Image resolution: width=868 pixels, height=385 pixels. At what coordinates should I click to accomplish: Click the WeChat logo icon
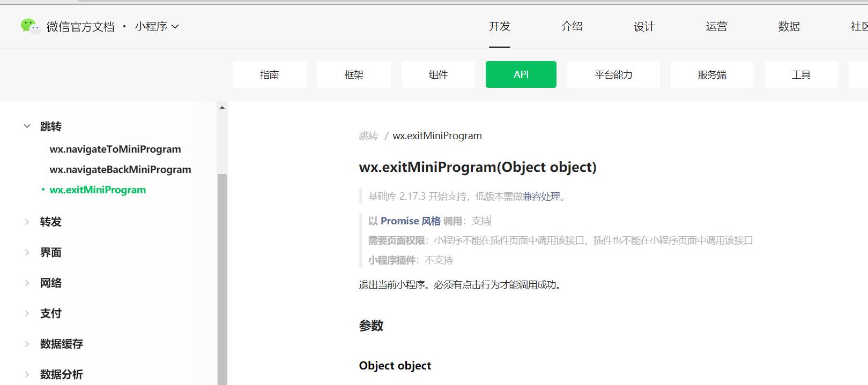(x=30, y=26)
